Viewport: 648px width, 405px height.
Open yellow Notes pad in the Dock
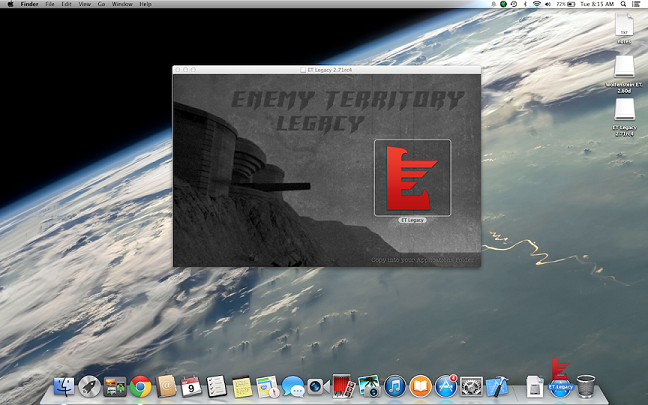click(242, 387)
